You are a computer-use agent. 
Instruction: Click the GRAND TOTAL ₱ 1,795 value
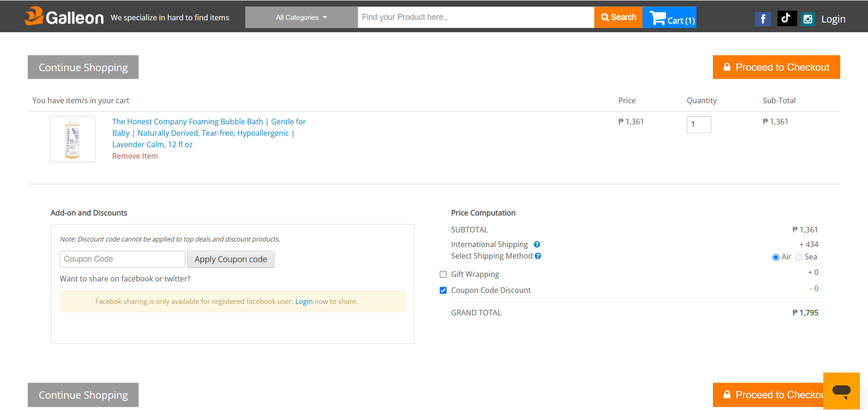[805, 312]
